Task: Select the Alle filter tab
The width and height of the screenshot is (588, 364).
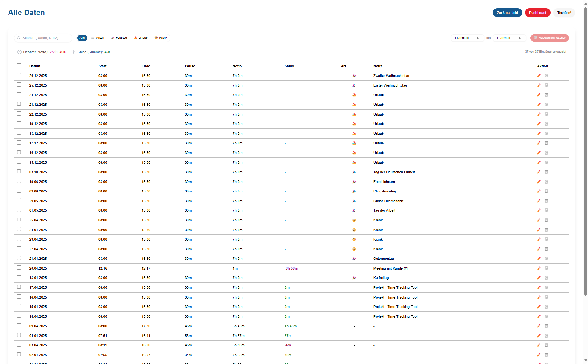Action: pyautogui.click(x=82, y=38)
